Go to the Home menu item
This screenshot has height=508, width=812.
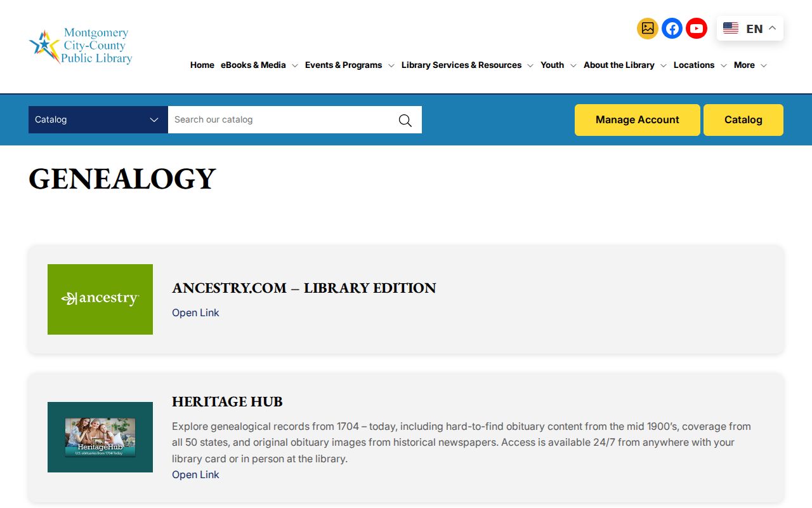202,65
